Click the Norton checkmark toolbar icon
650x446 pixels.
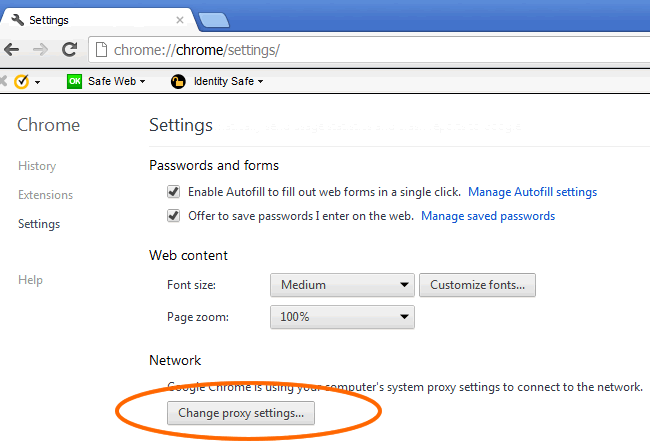22,82
